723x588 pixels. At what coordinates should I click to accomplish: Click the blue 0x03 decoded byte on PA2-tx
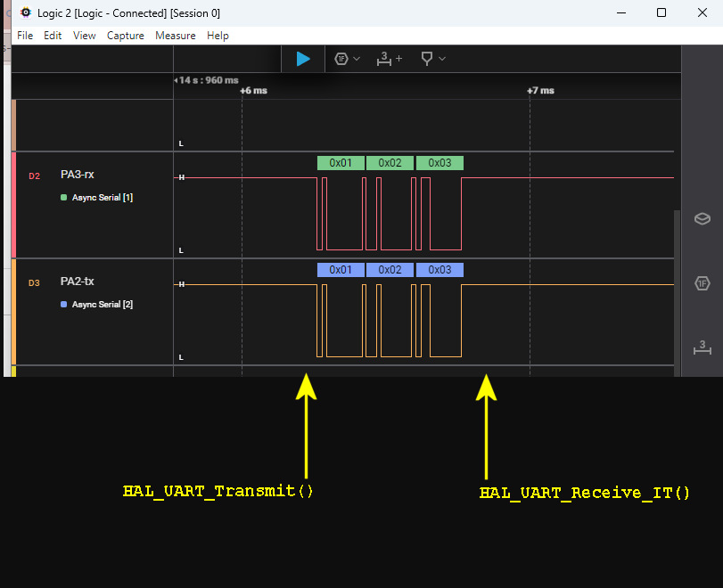[440, 270]
